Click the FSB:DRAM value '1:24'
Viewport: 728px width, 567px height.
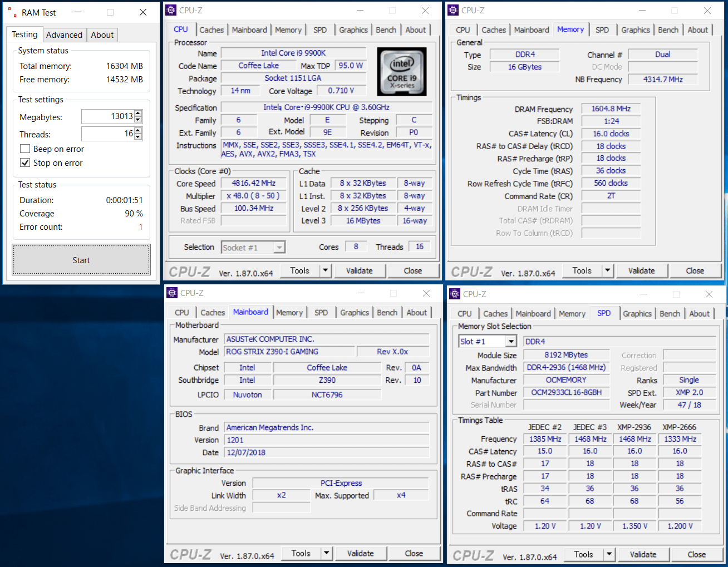[611, 121]
